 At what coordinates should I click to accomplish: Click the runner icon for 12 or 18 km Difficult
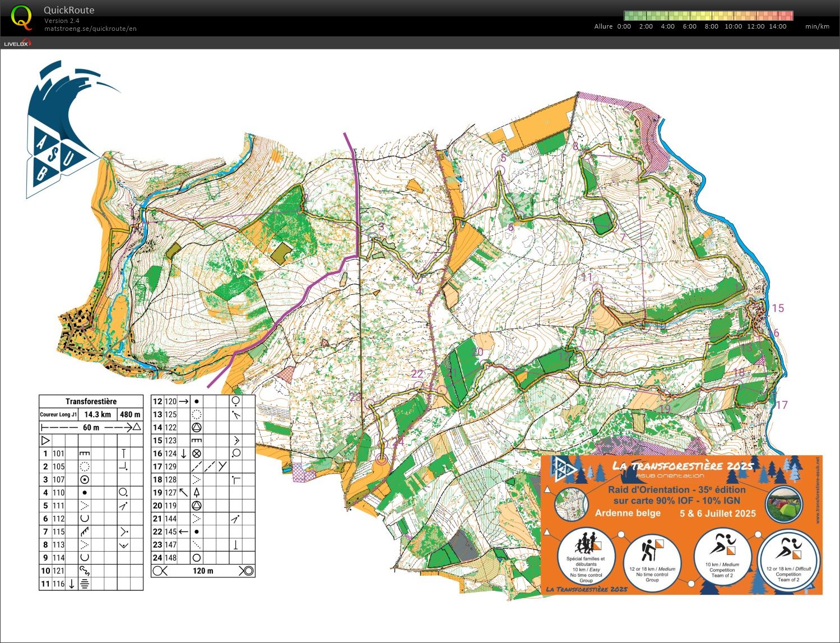pos(788,551)
